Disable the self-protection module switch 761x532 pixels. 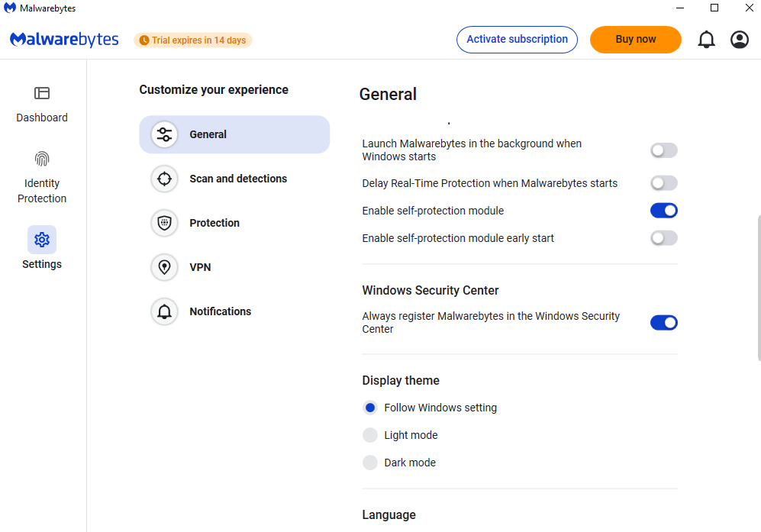tap(663, 211)
